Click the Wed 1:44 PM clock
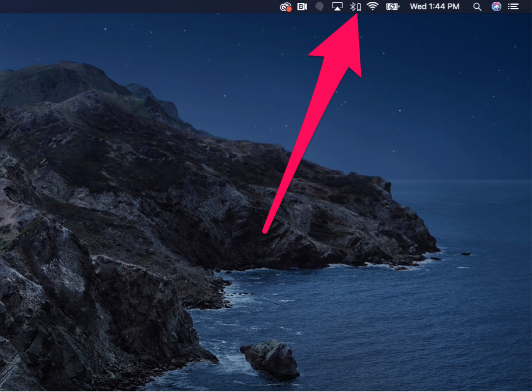The width and height of the screenshot is (532, 392). (435, 6)
